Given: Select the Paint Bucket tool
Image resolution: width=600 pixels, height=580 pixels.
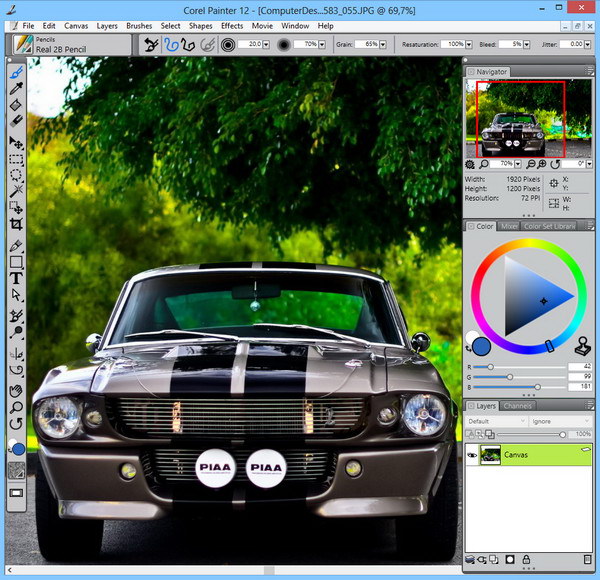Looking at the screenshot, I should pos(16,105).
